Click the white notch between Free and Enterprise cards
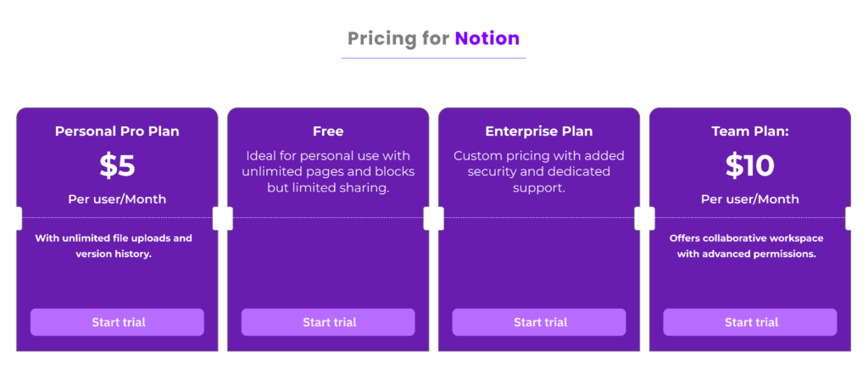 coord(433,219)
